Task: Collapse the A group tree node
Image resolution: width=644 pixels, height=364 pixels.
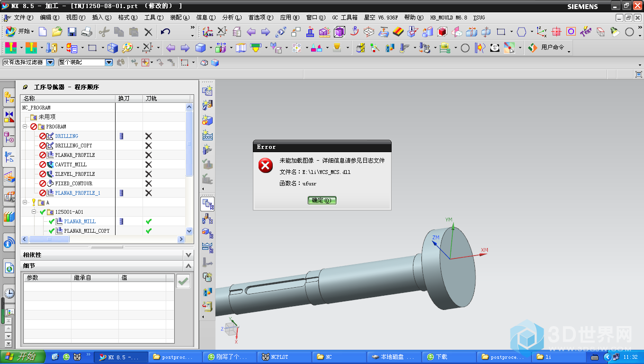Action: [25, 202]
